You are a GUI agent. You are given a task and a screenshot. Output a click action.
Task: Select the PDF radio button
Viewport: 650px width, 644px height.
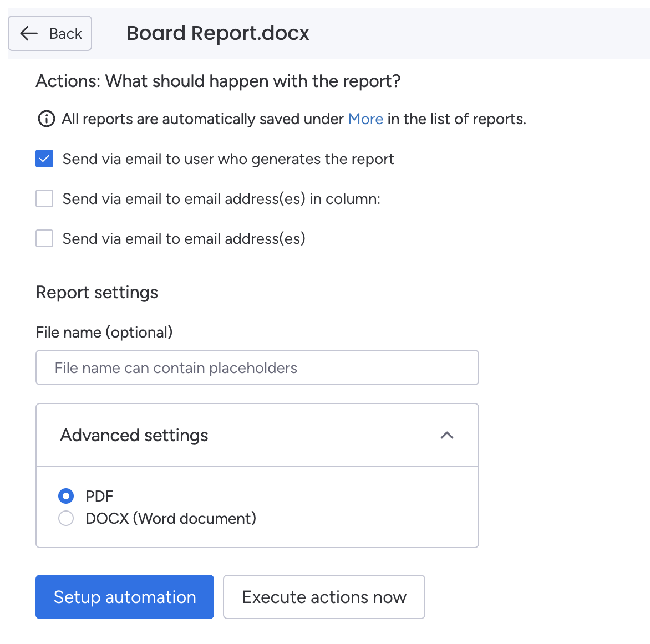66,496
